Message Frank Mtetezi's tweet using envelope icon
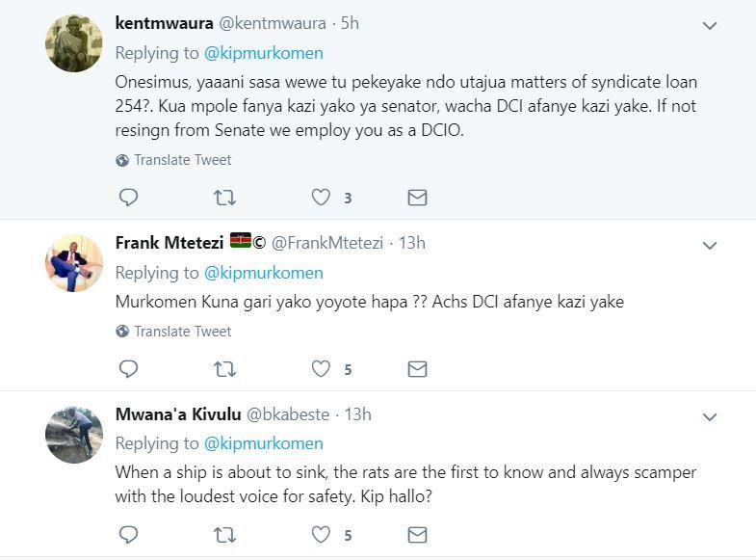 pos(417,369)
